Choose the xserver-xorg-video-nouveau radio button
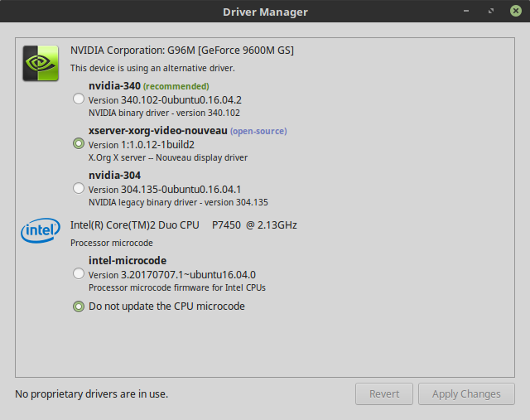Image resolution: width=530 pixels, height=420 pixels. click(x=79, y=143)
